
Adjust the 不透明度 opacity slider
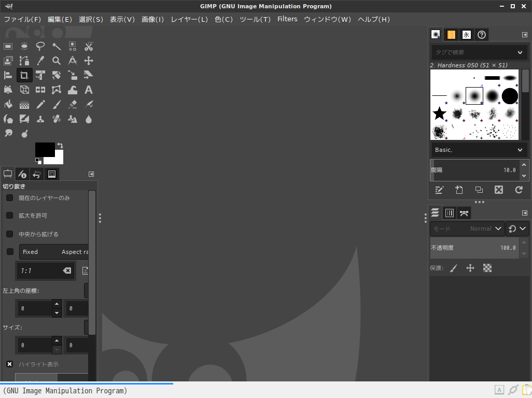pyautogui.click(x=474, y=248)
